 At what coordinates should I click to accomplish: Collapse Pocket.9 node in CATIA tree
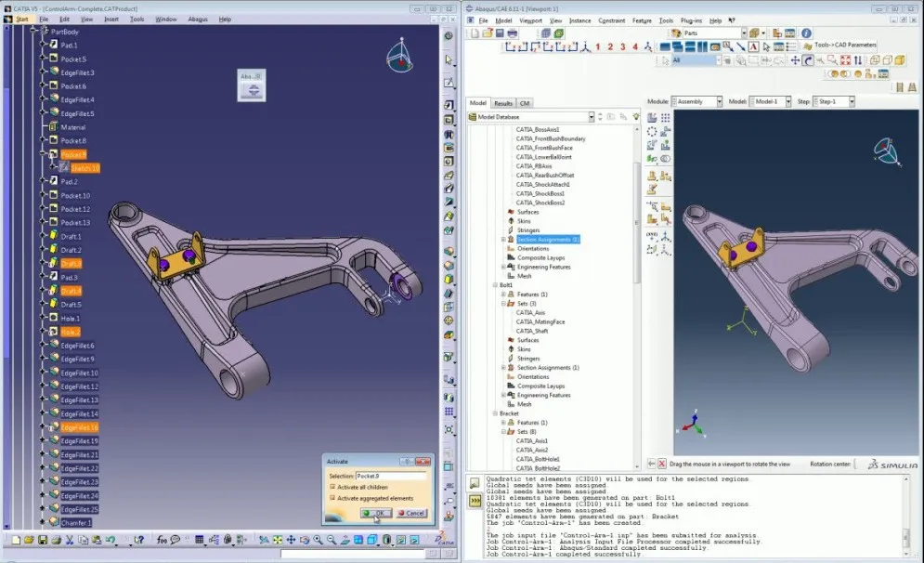43,154
